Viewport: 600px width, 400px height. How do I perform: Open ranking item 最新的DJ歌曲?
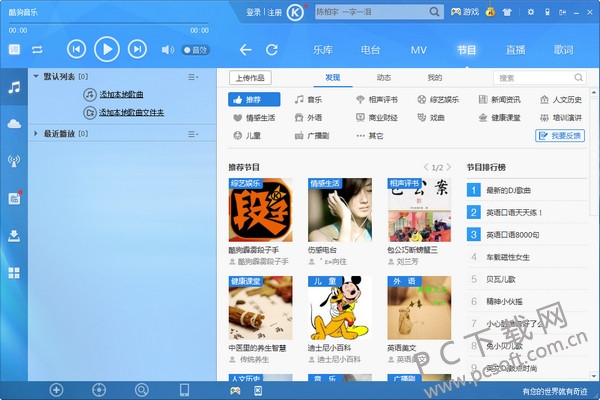click(508, 190)
